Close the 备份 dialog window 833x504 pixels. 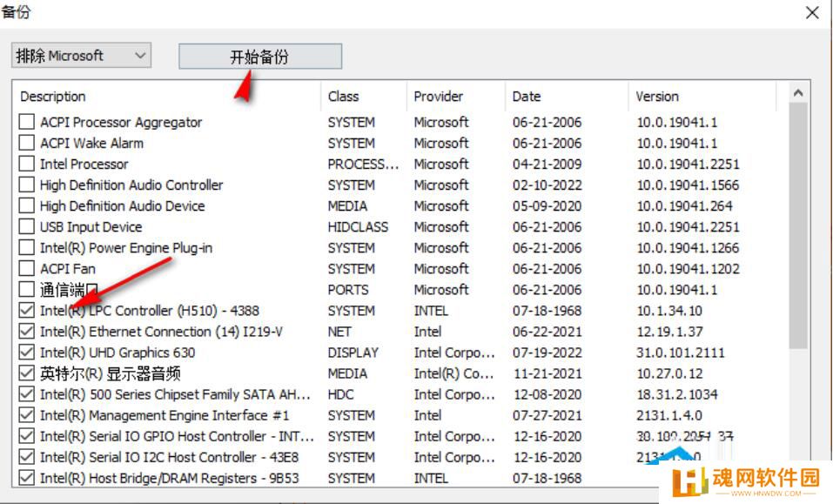[x=812, y=13]
